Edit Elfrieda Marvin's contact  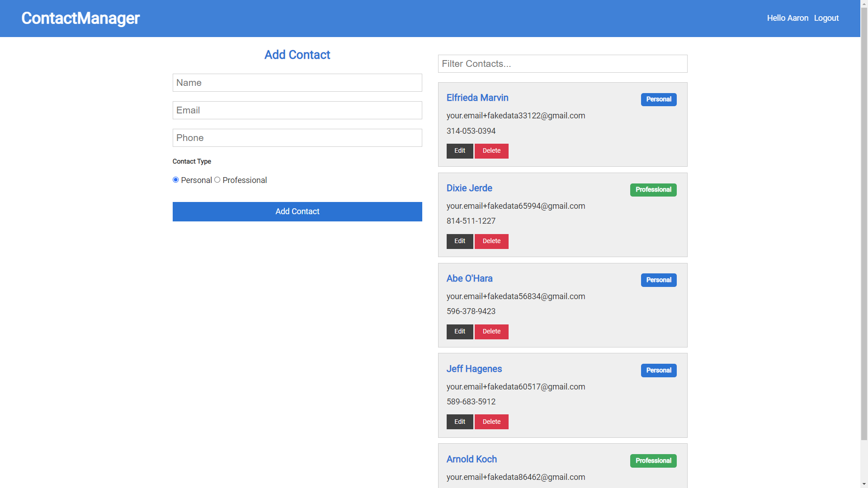[459, 151]
